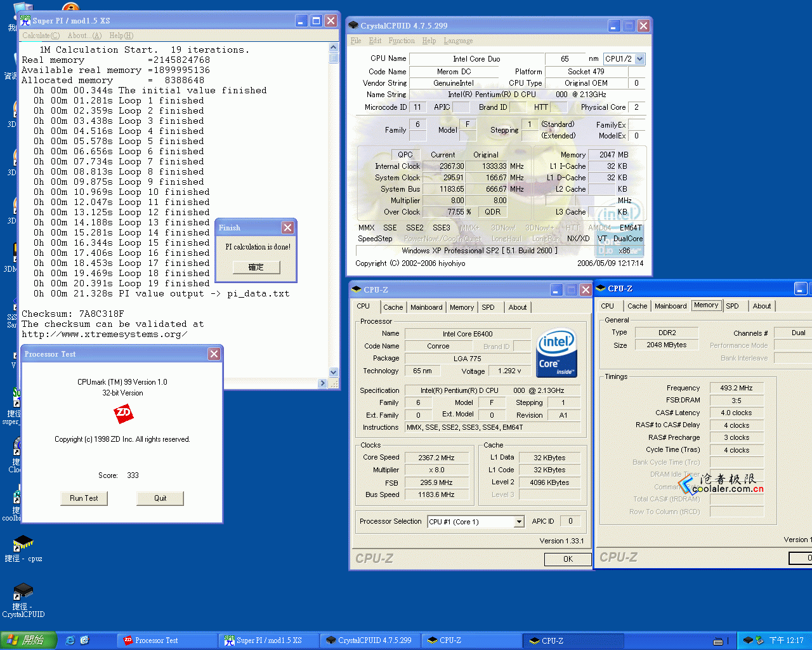Viewport: 812px width, 650px height.
Task: Click the Super PI horizontal scrollbar right arrow
Action: pos(322,383)
